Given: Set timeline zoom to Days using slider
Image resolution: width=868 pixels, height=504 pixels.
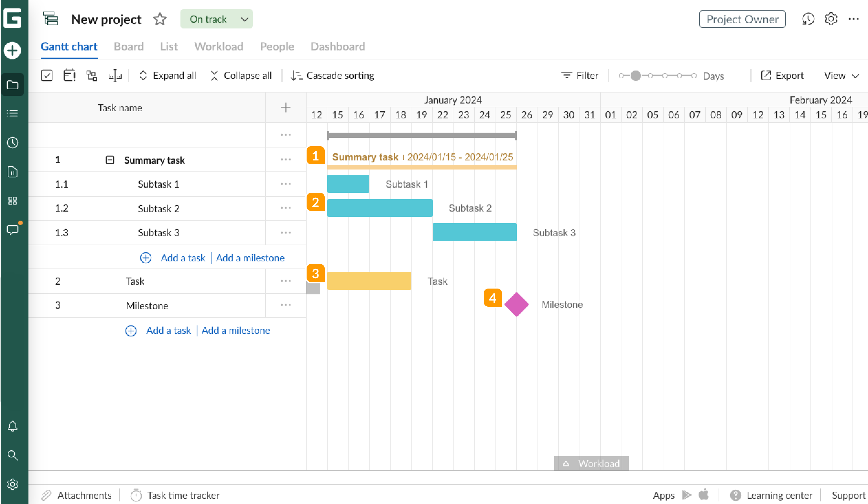Looking at the screenshot, I should [635, 75].
